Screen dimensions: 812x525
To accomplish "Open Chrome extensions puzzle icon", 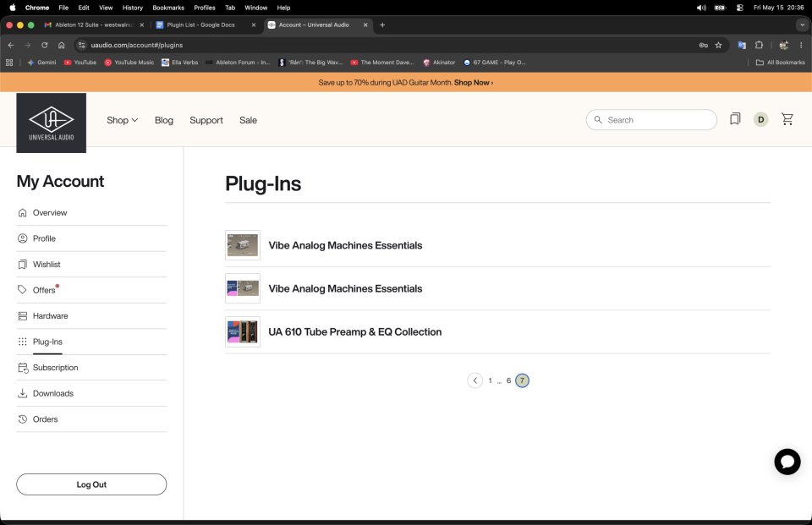I will tap(759, 45).
